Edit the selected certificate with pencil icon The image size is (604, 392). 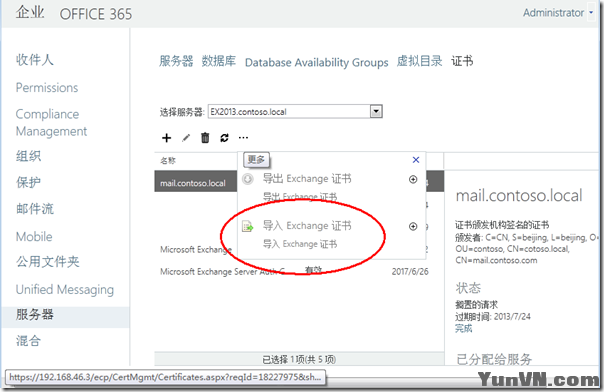pyautogui.click(x=186, y=138)
